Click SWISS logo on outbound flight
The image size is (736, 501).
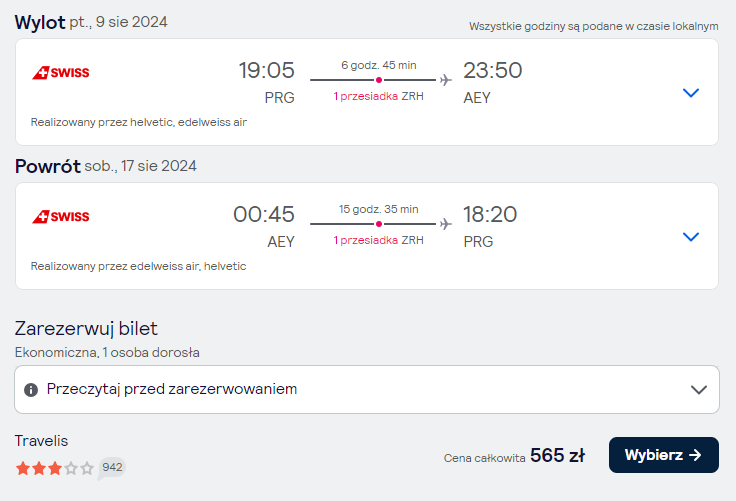point(61,73)
